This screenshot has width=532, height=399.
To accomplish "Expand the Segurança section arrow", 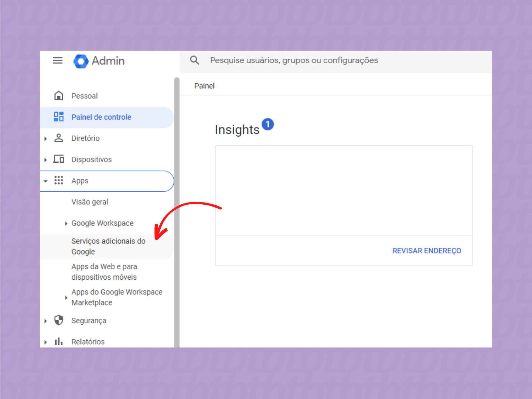I will [45, 321].
